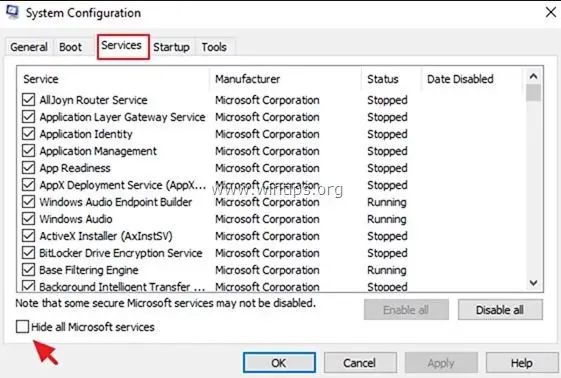Click the Enable all button
This screenshot has height=378, width=561.
pos(406,310)
